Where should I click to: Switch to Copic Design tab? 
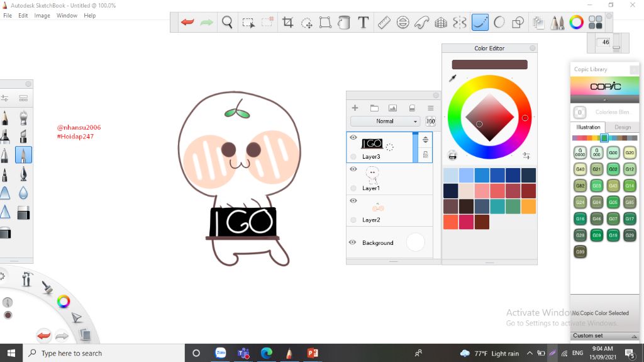click(x=623, y=127)
